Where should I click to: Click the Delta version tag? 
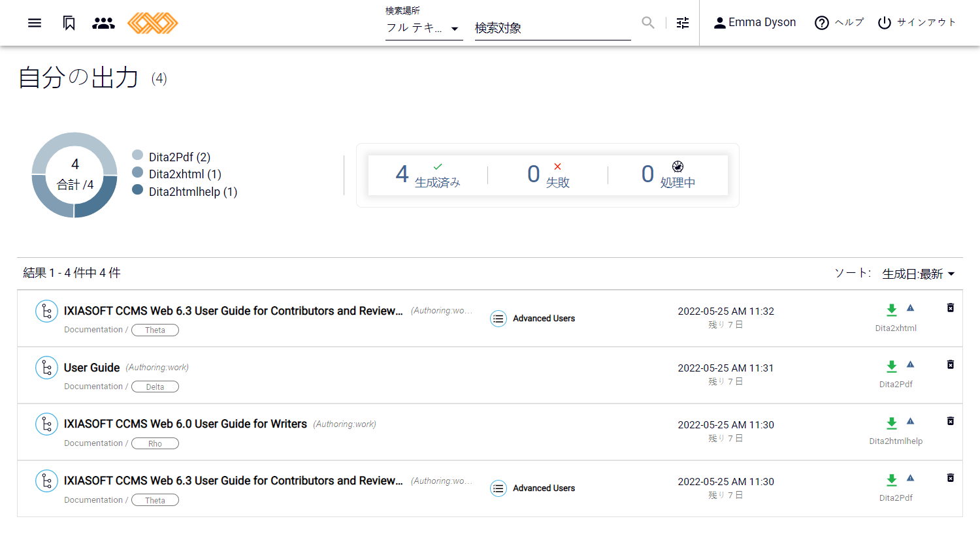(155, 387)
